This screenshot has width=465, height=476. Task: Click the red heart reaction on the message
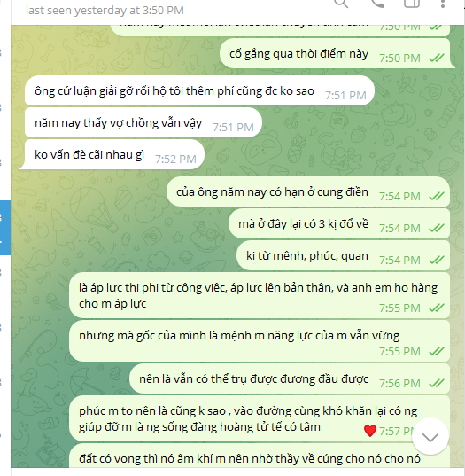[x=369, y=431]
